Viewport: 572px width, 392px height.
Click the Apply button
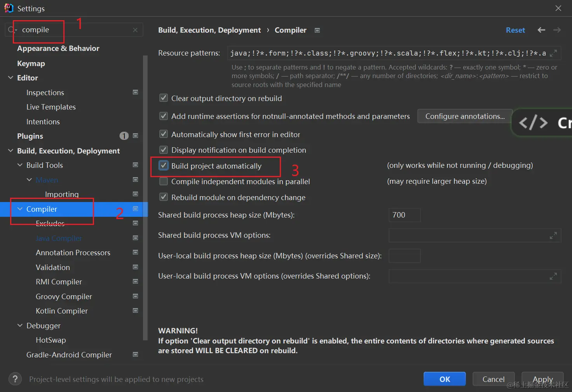pos(542,379)
